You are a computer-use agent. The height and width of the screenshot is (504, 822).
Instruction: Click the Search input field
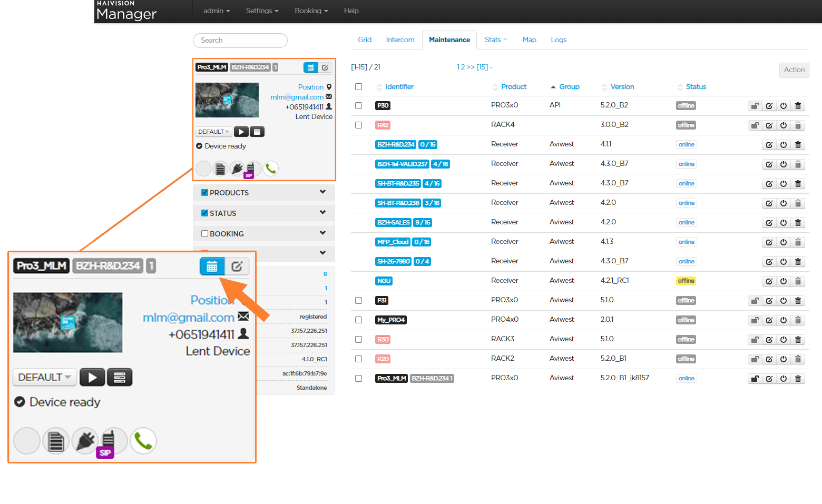240,41
